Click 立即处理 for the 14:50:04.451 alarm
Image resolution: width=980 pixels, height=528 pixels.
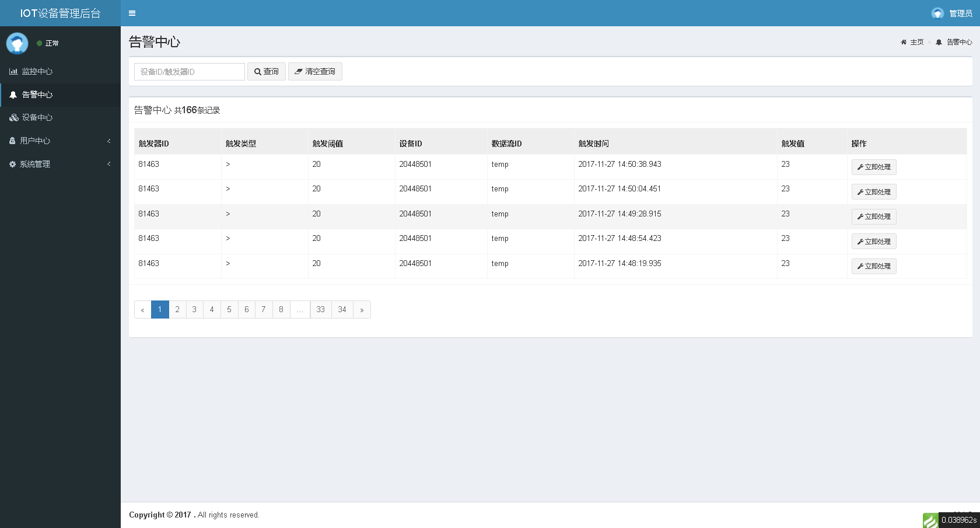(x=874, y=192)
